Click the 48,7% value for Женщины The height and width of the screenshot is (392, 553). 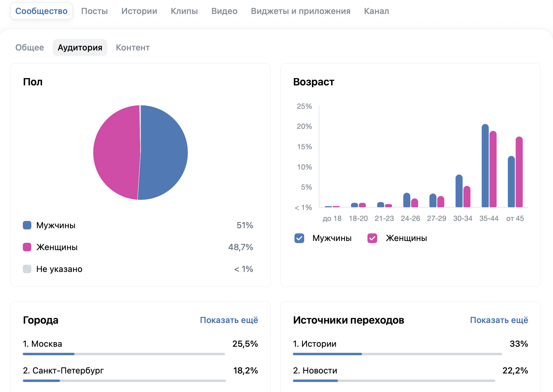tap(240, 247)
